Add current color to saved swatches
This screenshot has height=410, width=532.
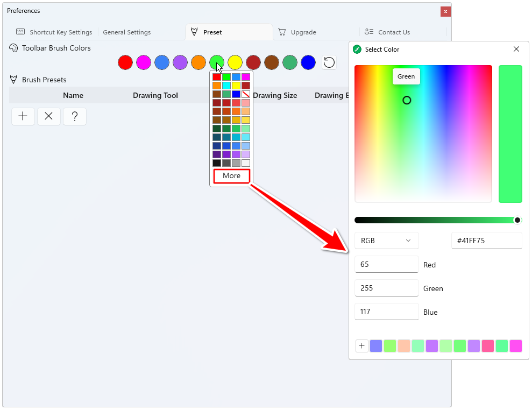(x=361, y=346)
